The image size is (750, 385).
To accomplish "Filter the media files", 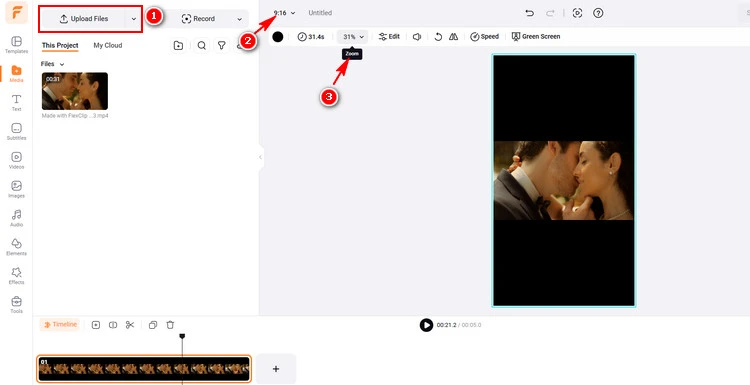I will 221,45.
